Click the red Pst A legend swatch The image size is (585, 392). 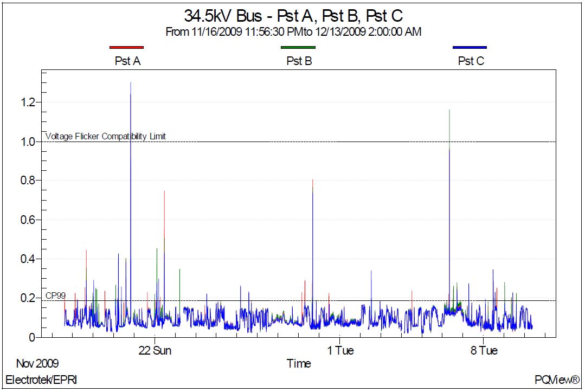127,48
